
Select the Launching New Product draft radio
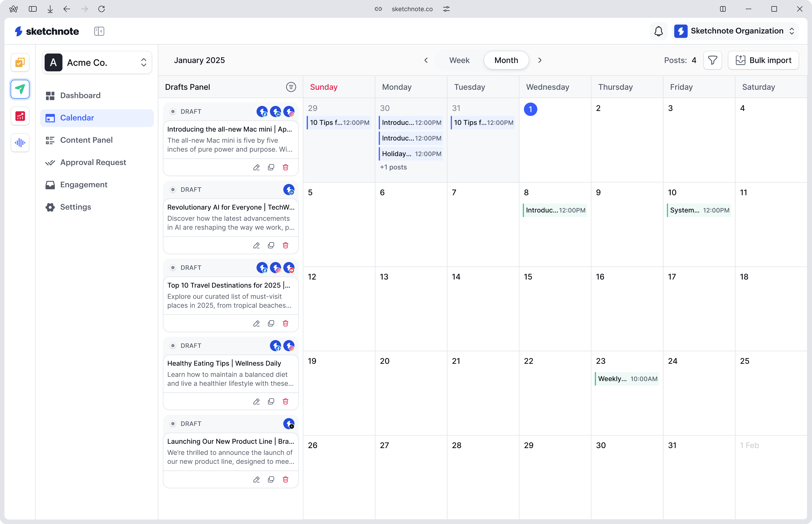173,424
